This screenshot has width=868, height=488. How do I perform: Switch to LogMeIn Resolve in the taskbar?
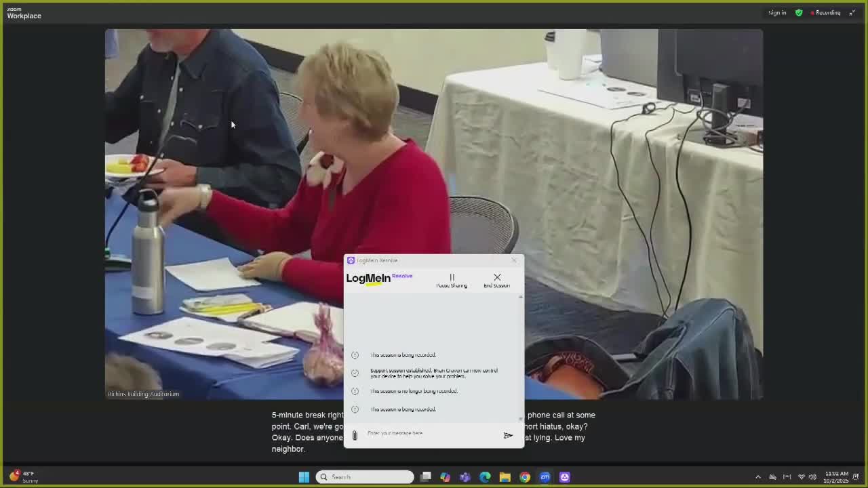tap(565, 477)
